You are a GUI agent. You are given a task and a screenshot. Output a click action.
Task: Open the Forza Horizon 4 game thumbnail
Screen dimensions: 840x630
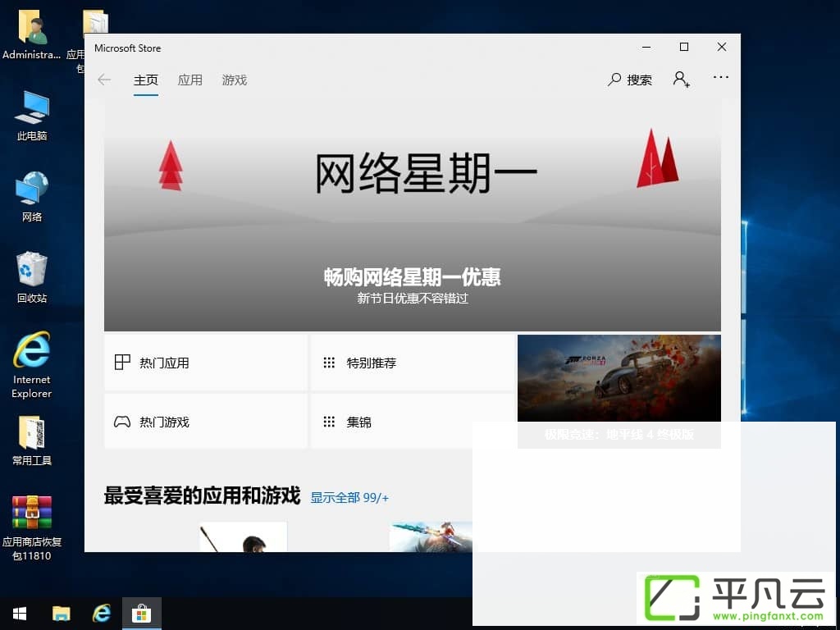click(619, 378)
